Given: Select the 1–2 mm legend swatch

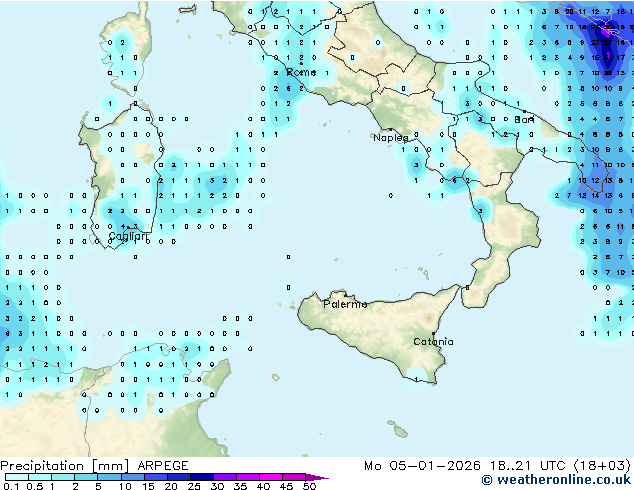Looking at the screenshot, I should click(x=63, y=477).
